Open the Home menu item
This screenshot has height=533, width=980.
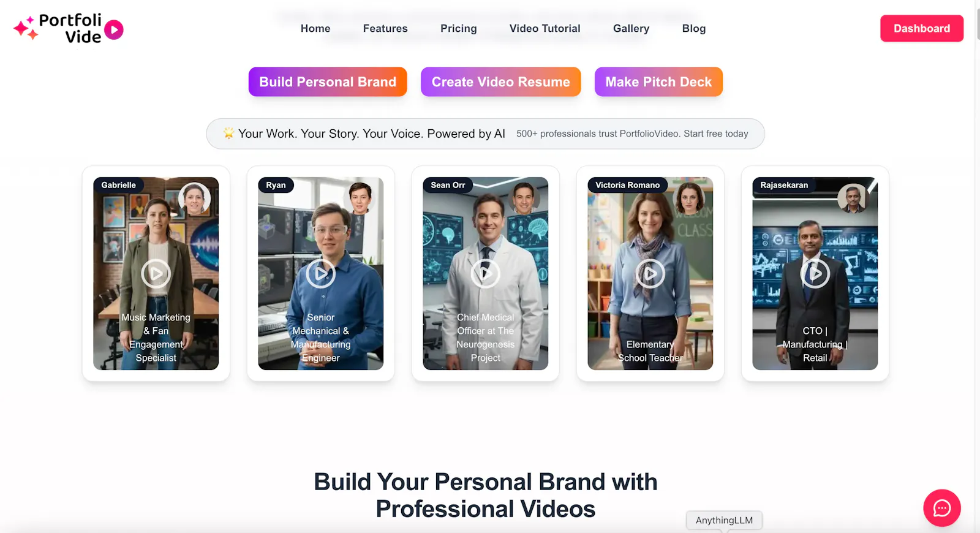click(x=315, y=28)
